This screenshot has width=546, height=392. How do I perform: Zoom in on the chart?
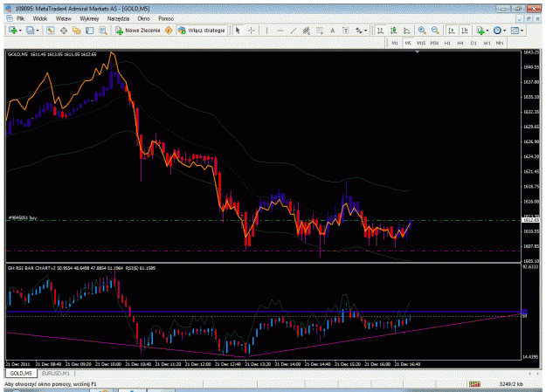pos(422,31)
